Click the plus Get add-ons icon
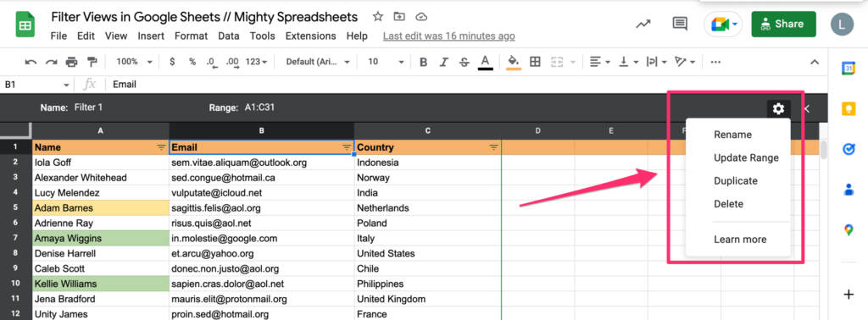The image size is (868, 320). pyautogui.click(x=849, y=295)
